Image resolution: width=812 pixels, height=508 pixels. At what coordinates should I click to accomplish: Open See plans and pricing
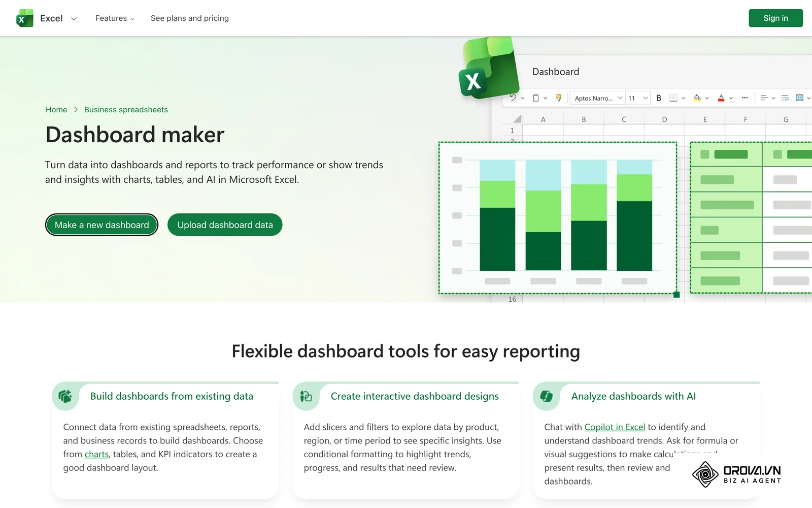pos(190,18)
